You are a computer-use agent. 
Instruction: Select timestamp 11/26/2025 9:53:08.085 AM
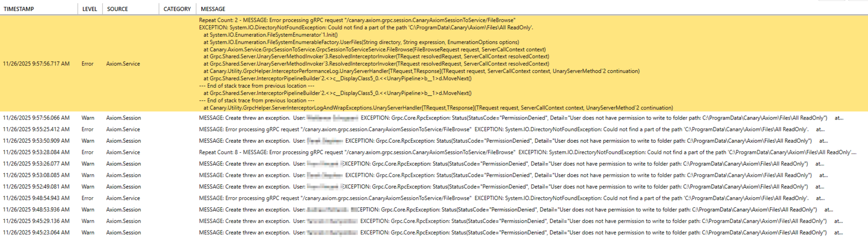tap(36, 175)
